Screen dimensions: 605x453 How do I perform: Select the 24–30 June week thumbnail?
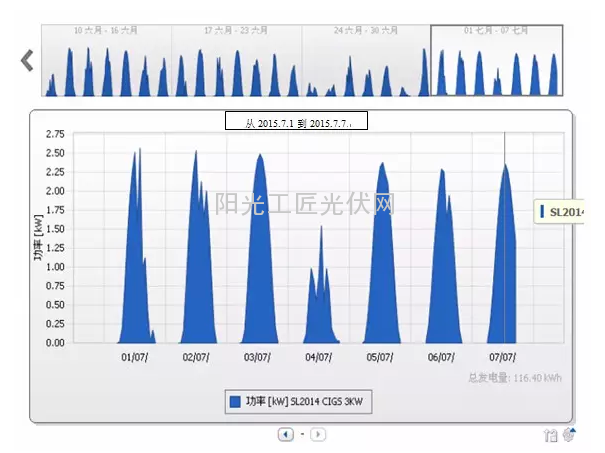366,60
